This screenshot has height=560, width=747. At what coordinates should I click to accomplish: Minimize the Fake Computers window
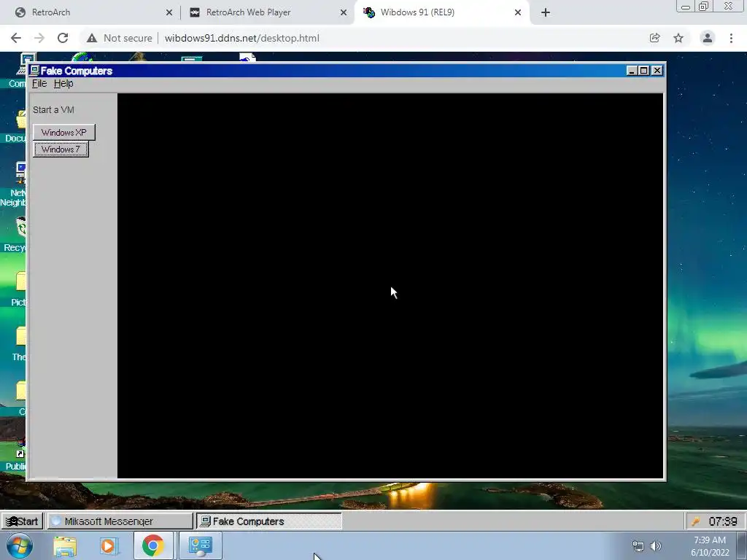(x=632, y=71)
